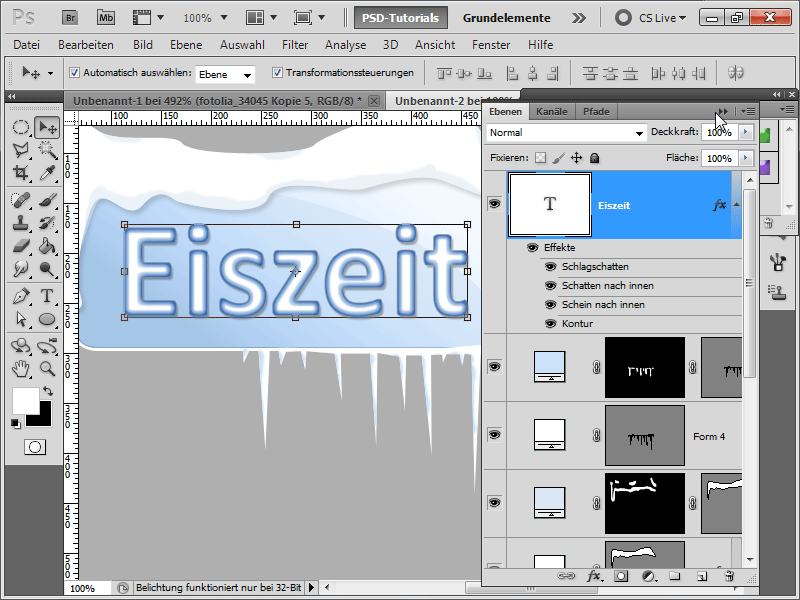The height and width of the screenshot is (600, 800).
Task: Select the Clone Stamp tool
Action: [x=20, y=223]
